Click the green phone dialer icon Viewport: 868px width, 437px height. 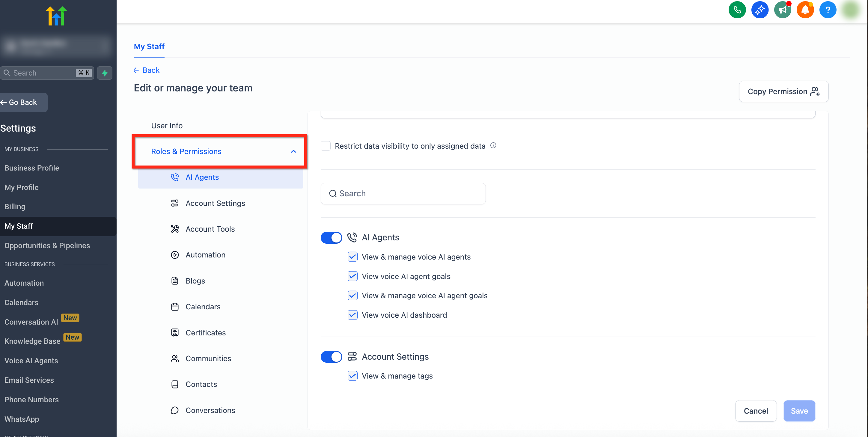737,10
